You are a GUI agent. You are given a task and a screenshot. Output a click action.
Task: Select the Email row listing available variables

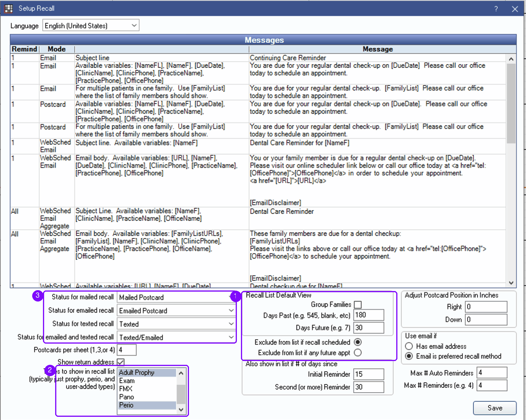pos(258,73)
